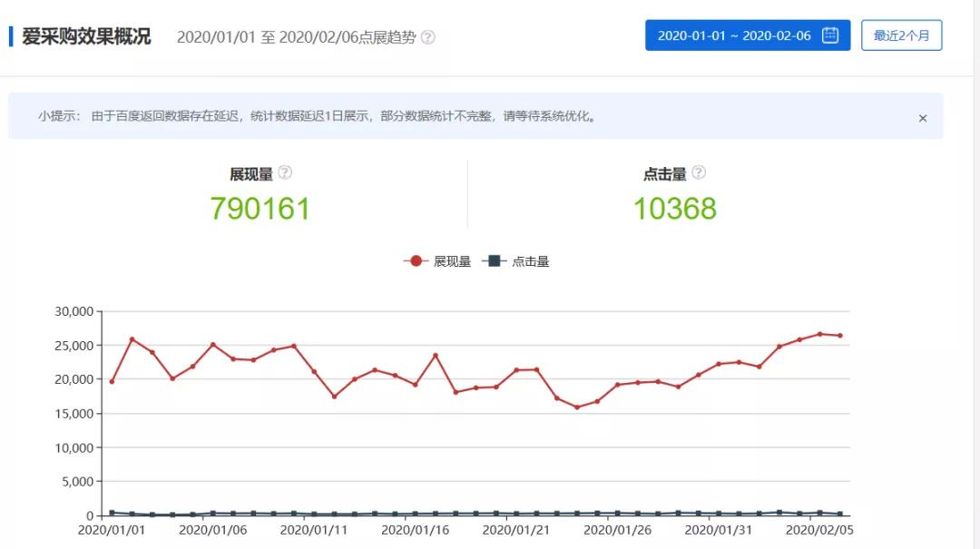Click the 10368 clicks total
Viewport: 980px width, 549px height.
pos(675,209)
